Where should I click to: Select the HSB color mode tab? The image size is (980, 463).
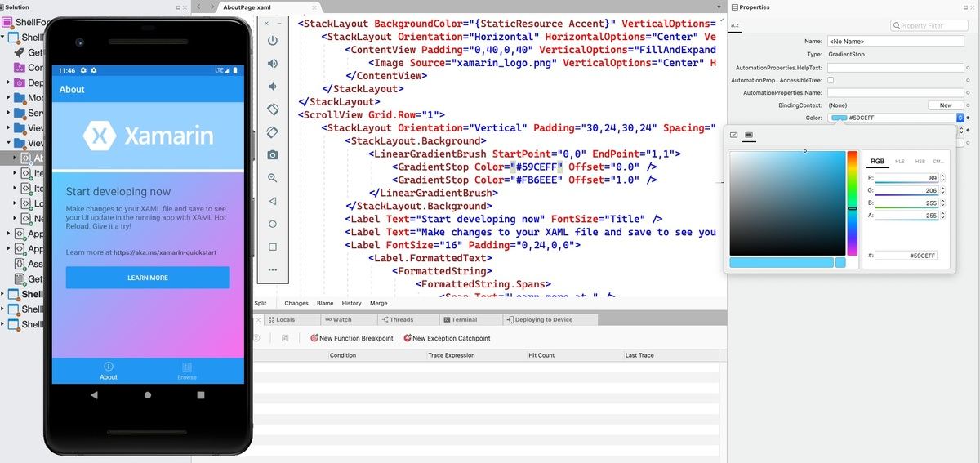click(920, 162)
